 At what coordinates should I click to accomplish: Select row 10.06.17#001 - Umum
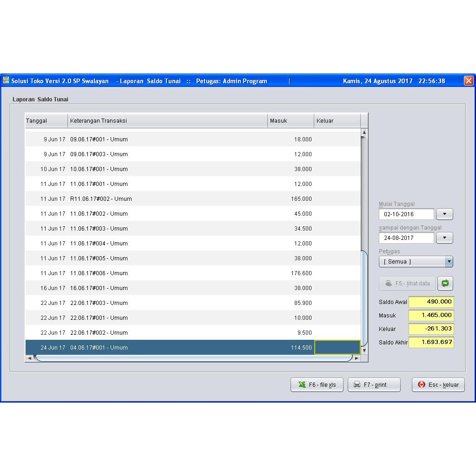[x=193, y=169]
